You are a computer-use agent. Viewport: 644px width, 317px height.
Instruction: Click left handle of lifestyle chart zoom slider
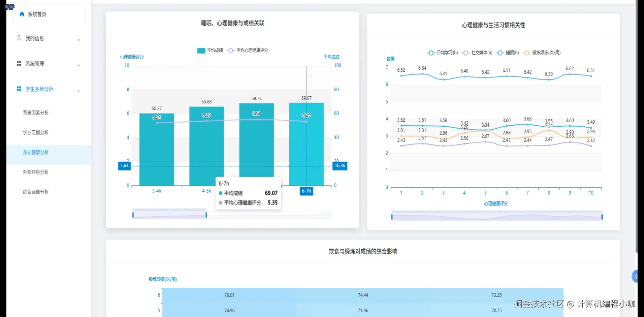tap(392, 217)
